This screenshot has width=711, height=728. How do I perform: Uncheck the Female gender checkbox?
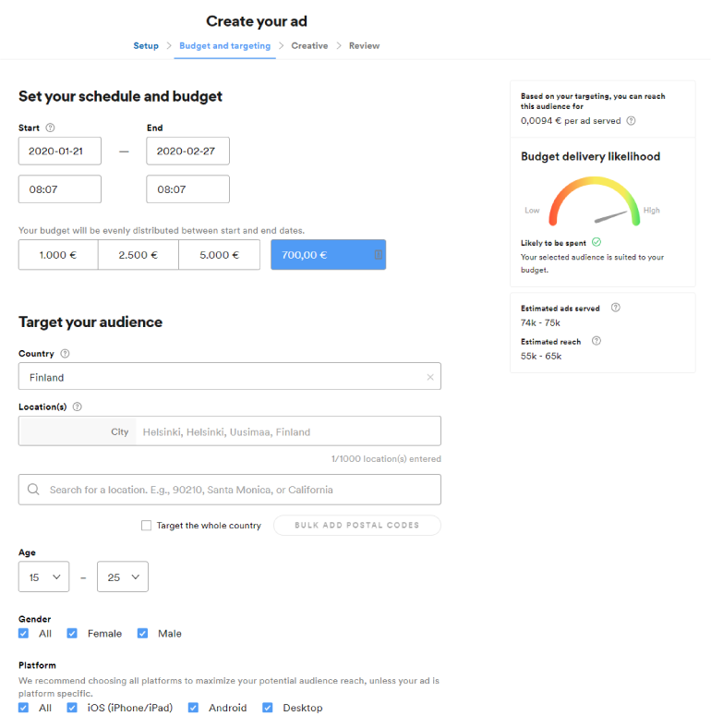coord(72,634)
